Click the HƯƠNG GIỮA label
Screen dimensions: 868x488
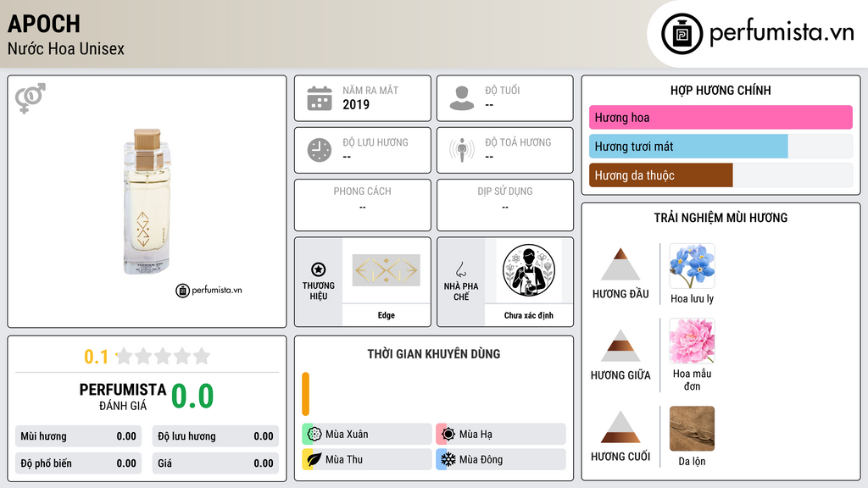pyautogui.click(x=620, y=375)
